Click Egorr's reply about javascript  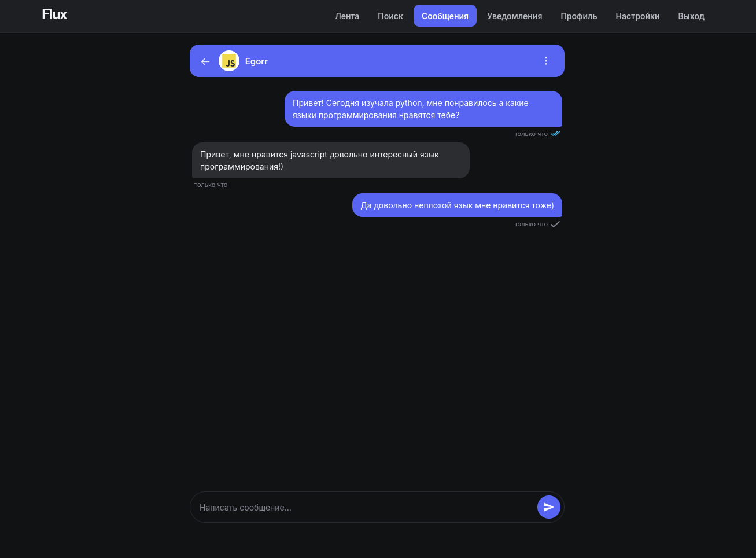click(330, 160)
